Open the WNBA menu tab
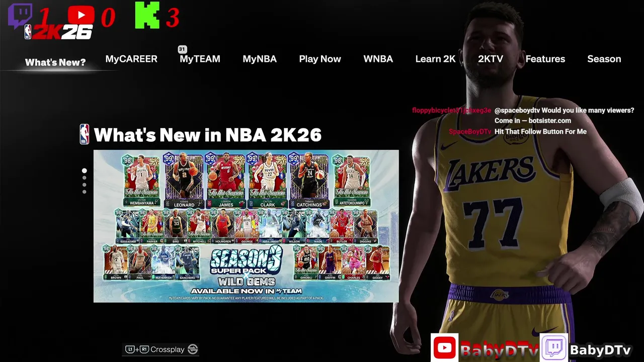 pyautogui.click(x=378, y=59)
